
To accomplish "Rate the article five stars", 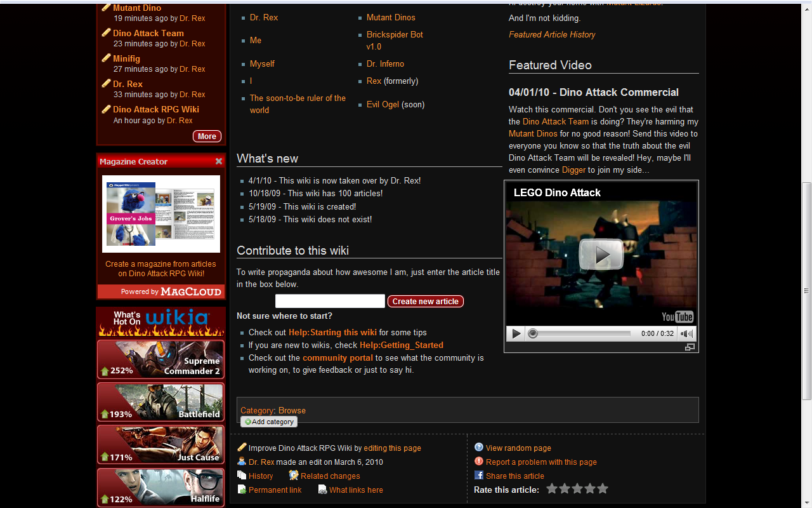I will (603, 488).
